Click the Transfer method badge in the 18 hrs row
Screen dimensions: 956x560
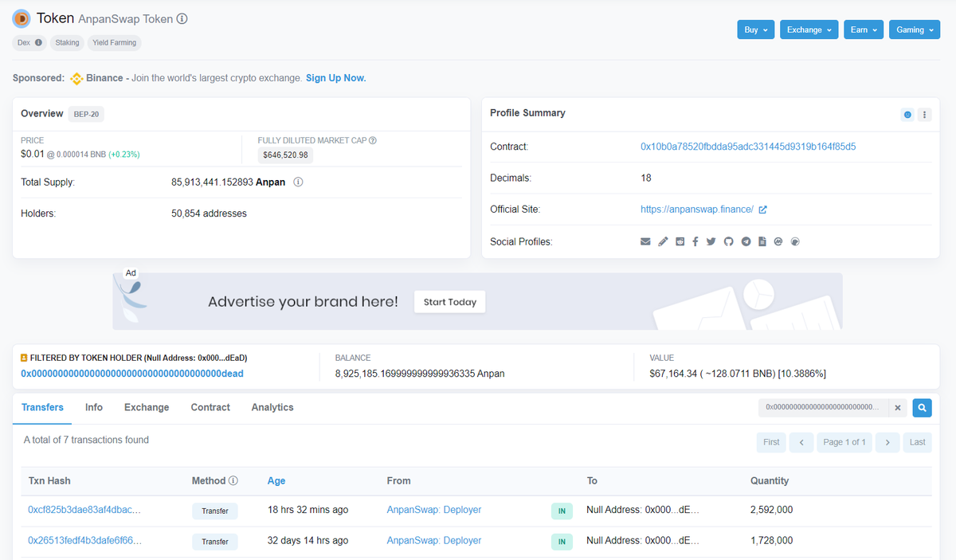215,511
